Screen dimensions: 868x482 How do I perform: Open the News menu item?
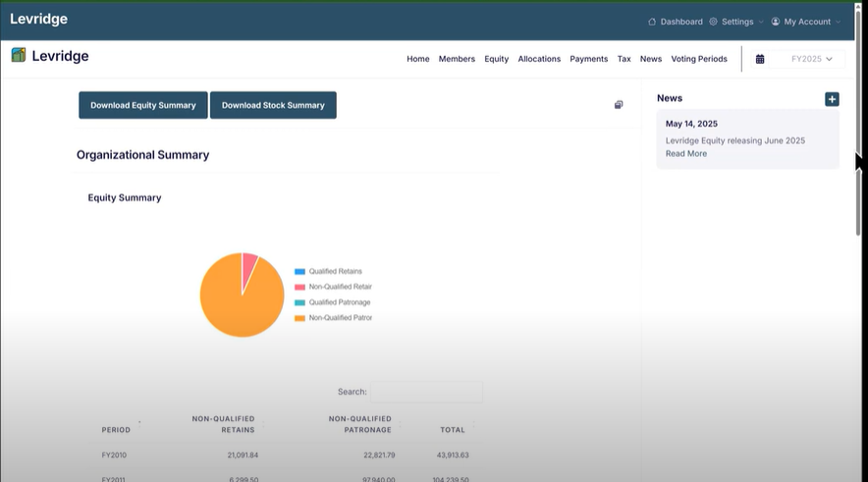coord(650,59)
